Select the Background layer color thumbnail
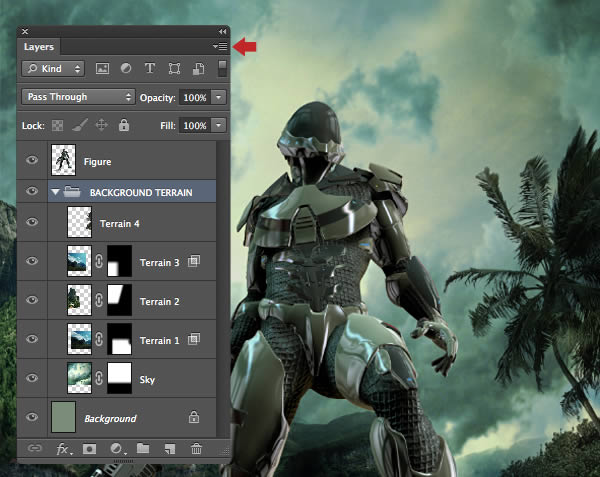 tap(64, 417)
